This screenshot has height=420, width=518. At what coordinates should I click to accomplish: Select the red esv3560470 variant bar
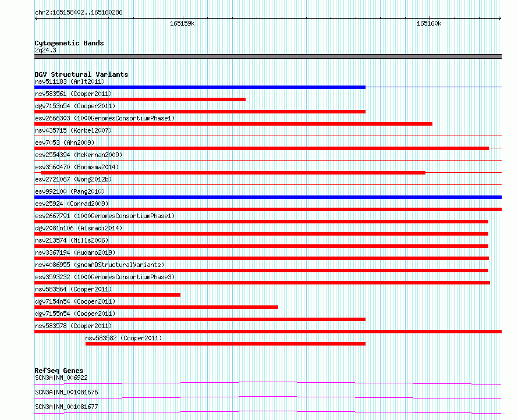tap(233, 173)
